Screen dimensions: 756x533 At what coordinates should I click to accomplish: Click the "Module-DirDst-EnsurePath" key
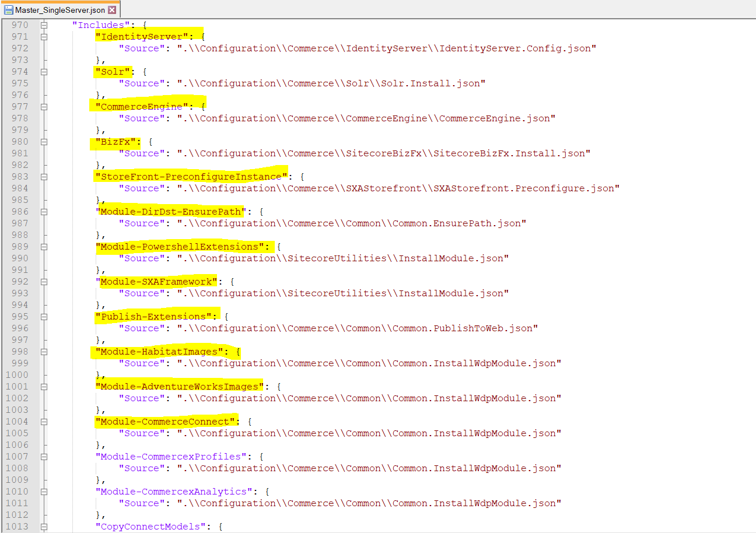[x=171, y=212]
